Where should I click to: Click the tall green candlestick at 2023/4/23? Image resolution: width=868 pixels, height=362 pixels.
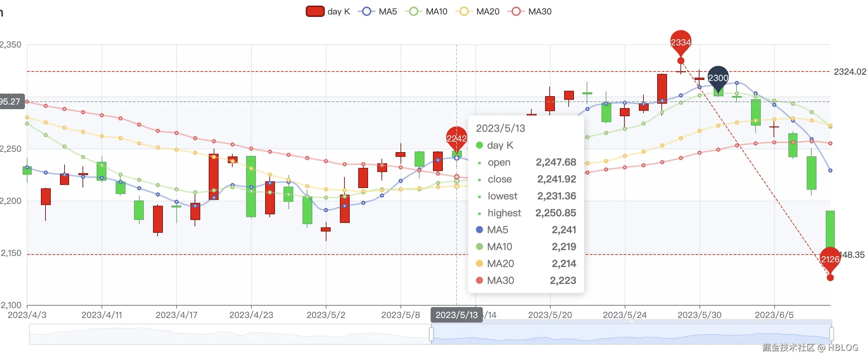point(251,187)
